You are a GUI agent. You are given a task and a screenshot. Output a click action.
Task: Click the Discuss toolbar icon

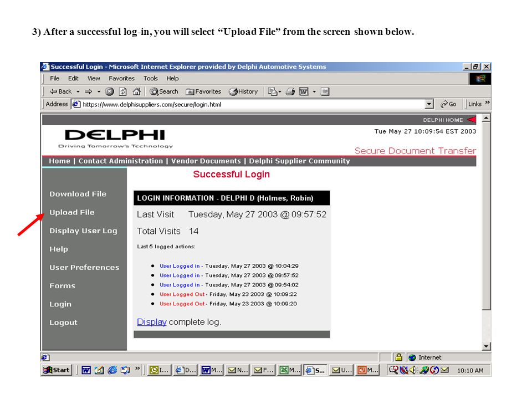pyautogui.click(x=325, y=91)
